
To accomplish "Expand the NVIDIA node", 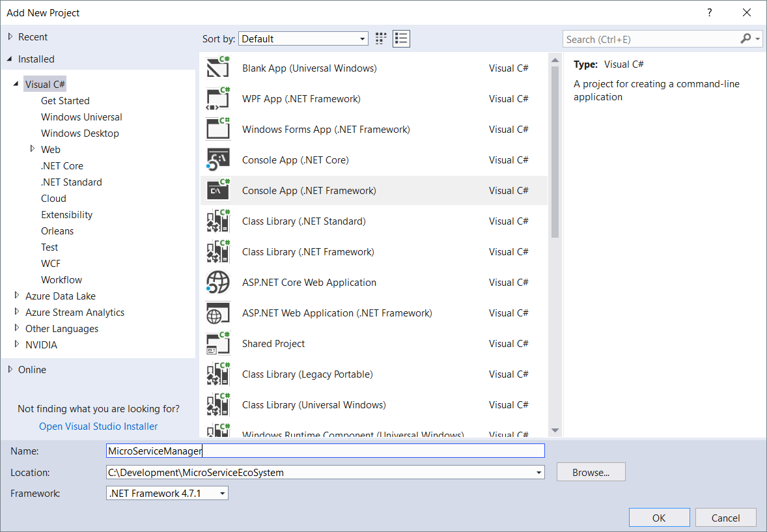I will [x=17, y=344].
